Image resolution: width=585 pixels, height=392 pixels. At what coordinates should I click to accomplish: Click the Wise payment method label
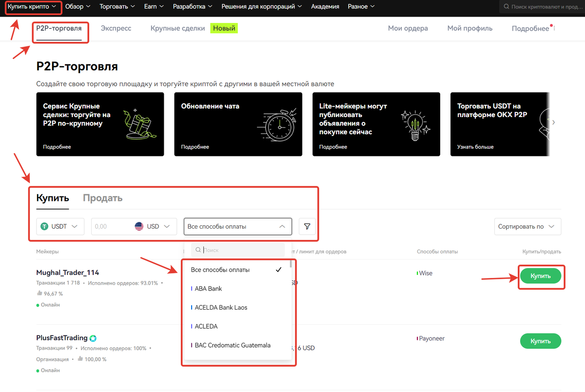click(x=426, y=273)
